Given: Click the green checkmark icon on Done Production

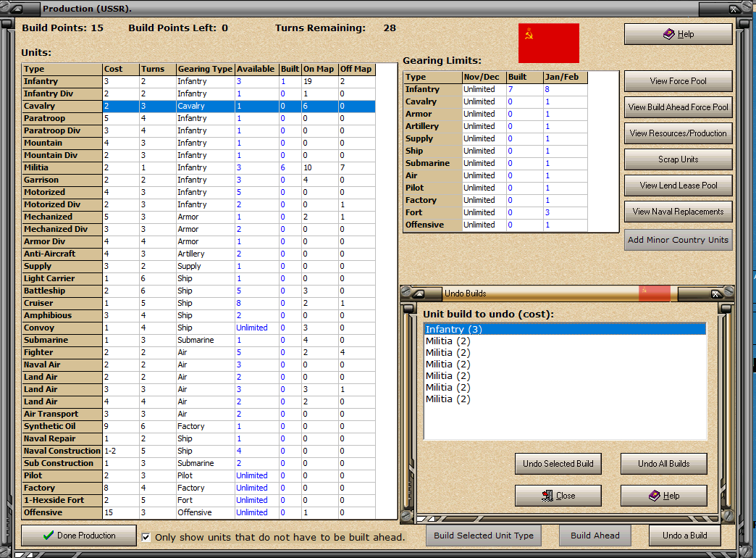Looking at the screenshot, I should tap(48, 536).
